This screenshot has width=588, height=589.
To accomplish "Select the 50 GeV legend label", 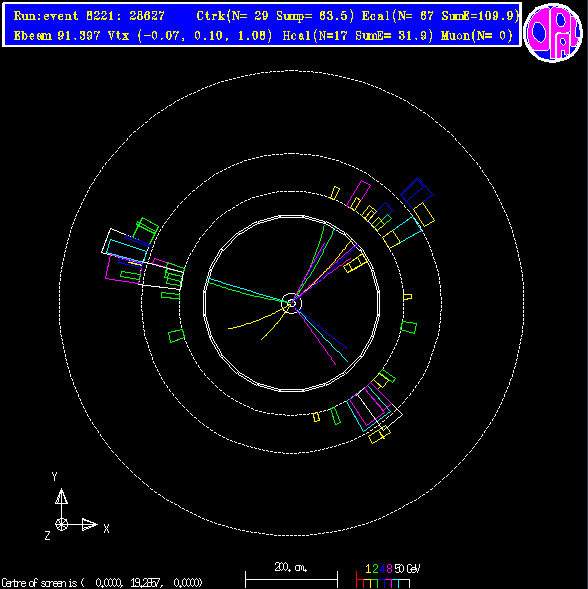I will 407,569.
